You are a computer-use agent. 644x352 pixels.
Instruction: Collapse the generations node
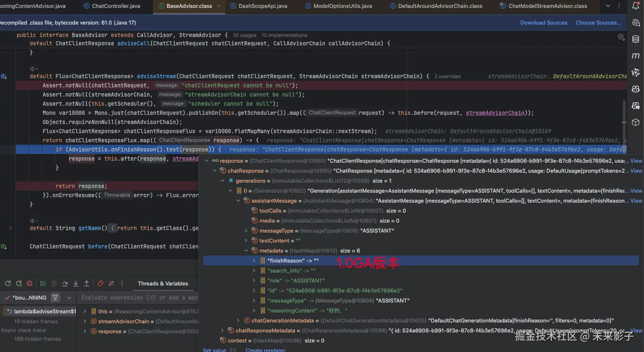point(222,181)
